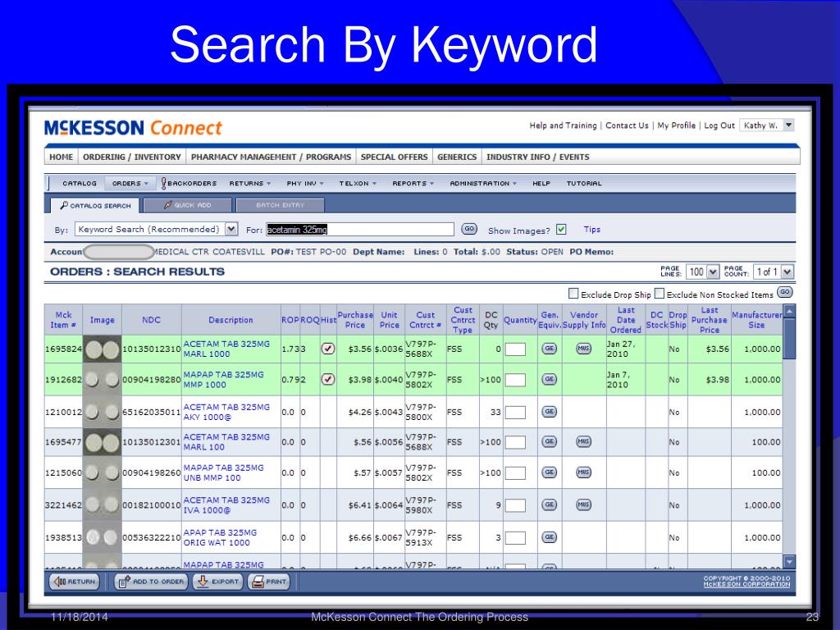Image resolution: width=840 pixels, height=630 pixels.
Task: Expand the Returns menu
Action: 249,183
